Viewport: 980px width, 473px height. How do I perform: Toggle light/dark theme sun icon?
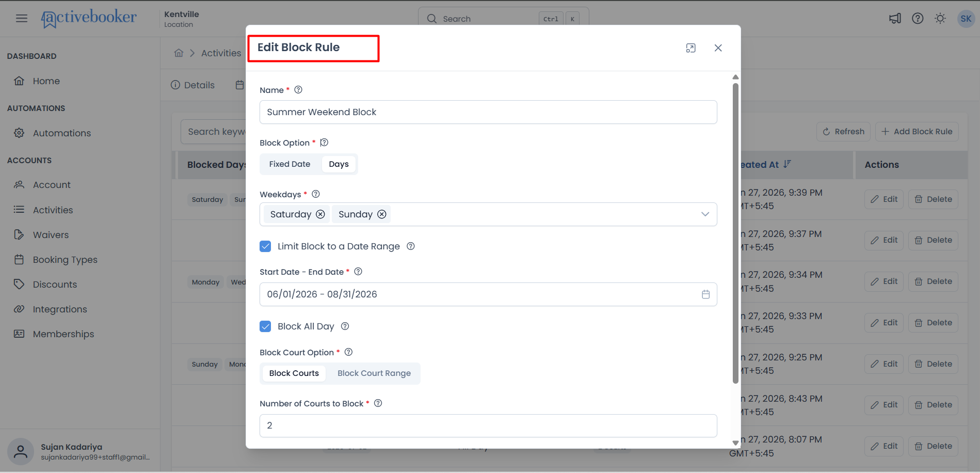940,19
